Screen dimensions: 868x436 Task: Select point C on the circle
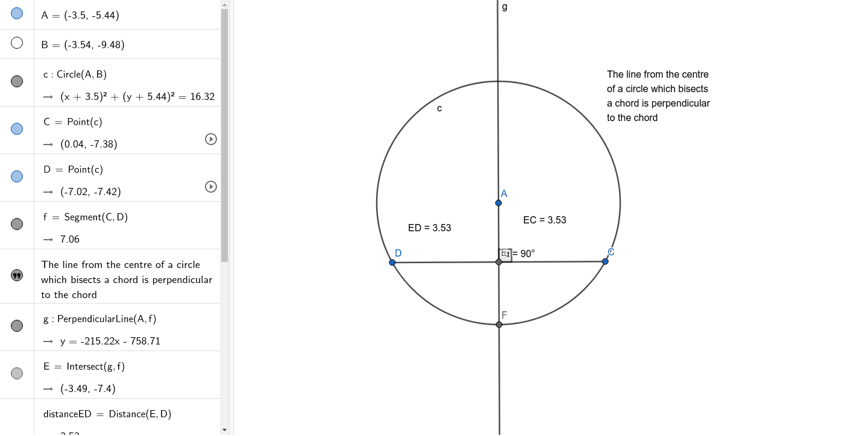pyautogui.click(x=605, y=261)
